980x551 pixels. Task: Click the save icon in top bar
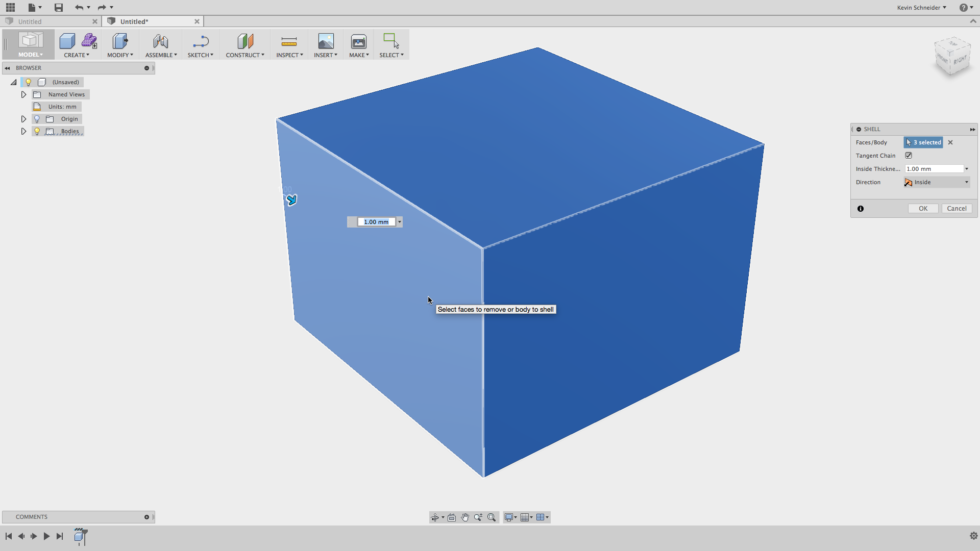[x=59, y=7]
